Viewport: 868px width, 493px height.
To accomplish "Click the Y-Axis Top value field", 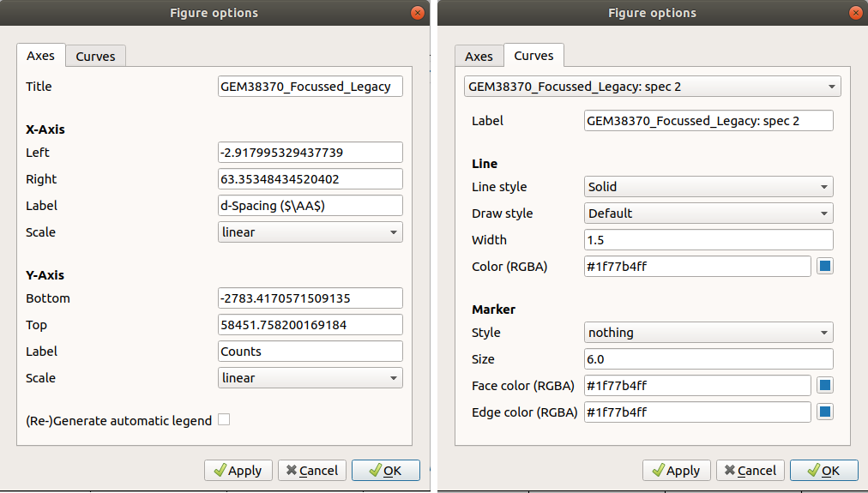I will (x=310, y=325).
